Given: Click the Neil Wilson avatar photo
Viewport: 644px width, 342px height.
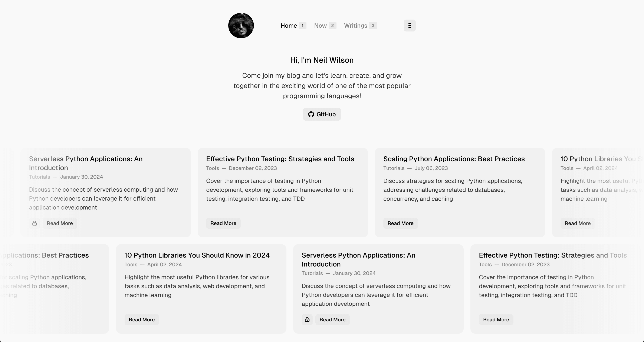Looking at the screenshot, I should [241, 26].
